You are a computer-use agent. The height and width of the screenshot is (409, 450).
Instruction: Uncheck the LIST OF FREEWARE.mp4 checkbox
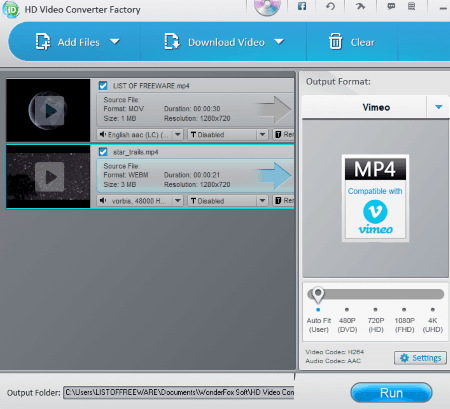coord(103,86)
